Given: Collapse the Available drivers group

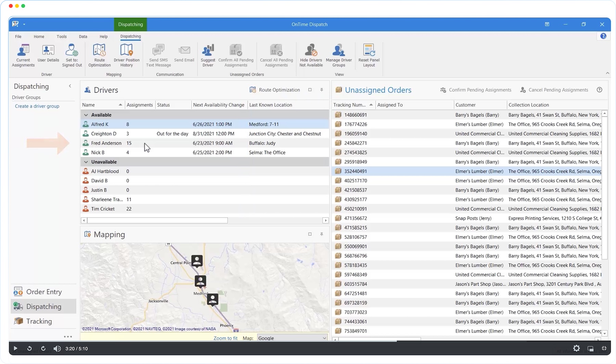Looking at the screenshot, I should [x=86, y=115].
